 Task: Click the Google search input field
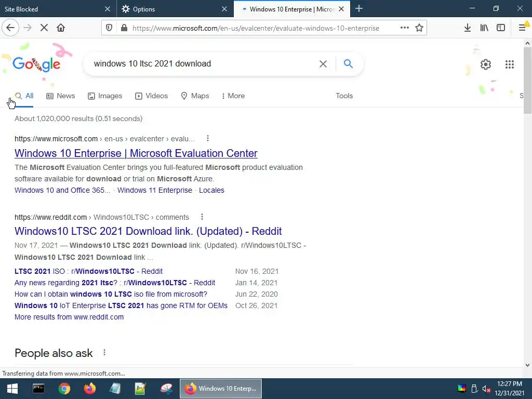(204, 64)
